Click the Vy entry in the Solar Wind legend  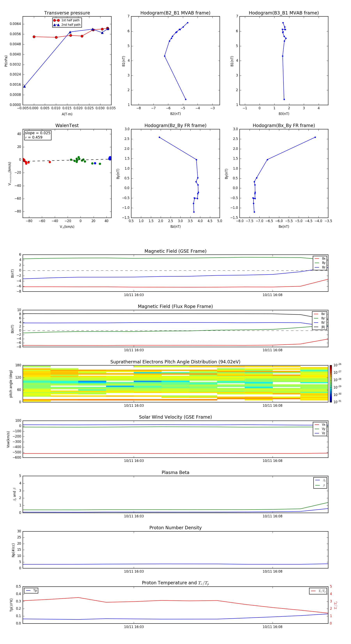click(x=320, y=429)
